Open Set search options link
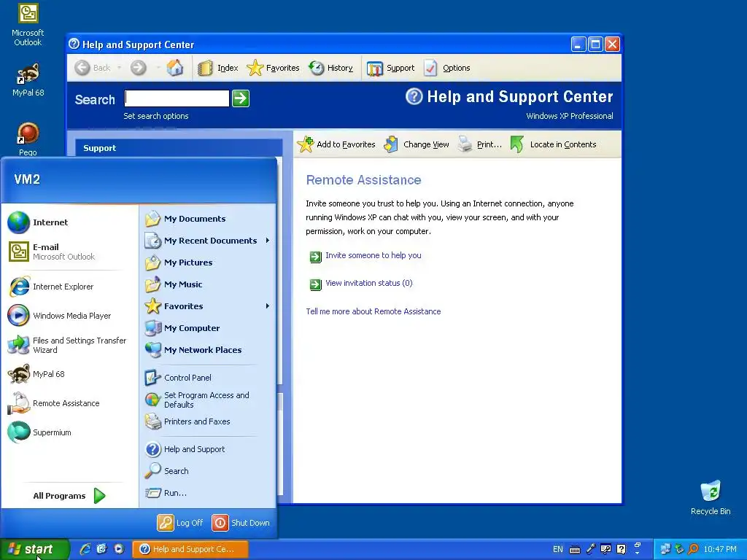This screenshot has height=560, width=747. tap(156, 116)
